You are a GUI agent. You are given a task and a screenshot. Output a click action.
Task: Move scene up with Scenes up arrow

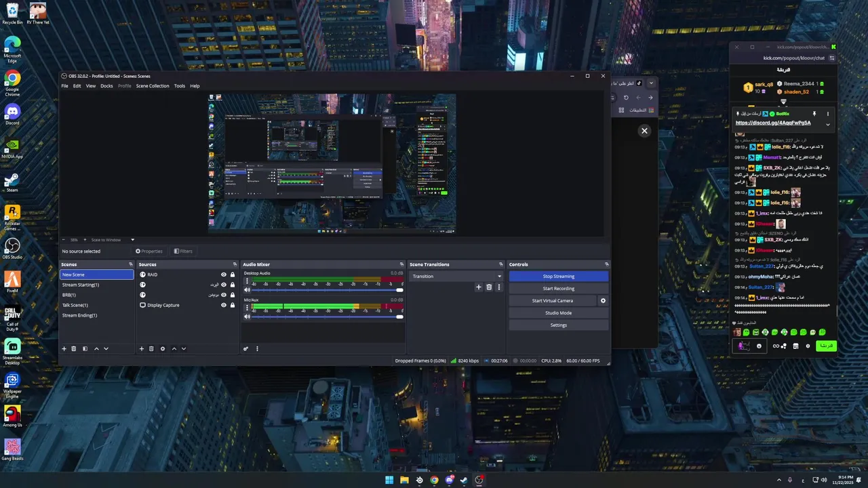click(96, 348)
